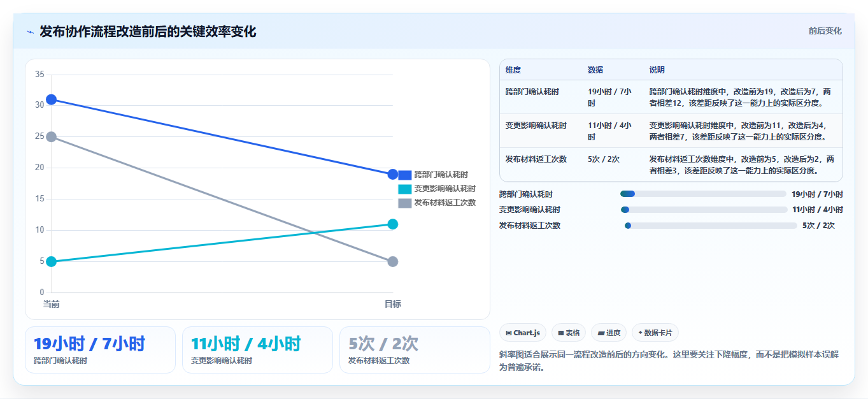Click blue data point at 当前 value 31
The height and width of the screenshot is (399, 868).
tap(52, 99)
